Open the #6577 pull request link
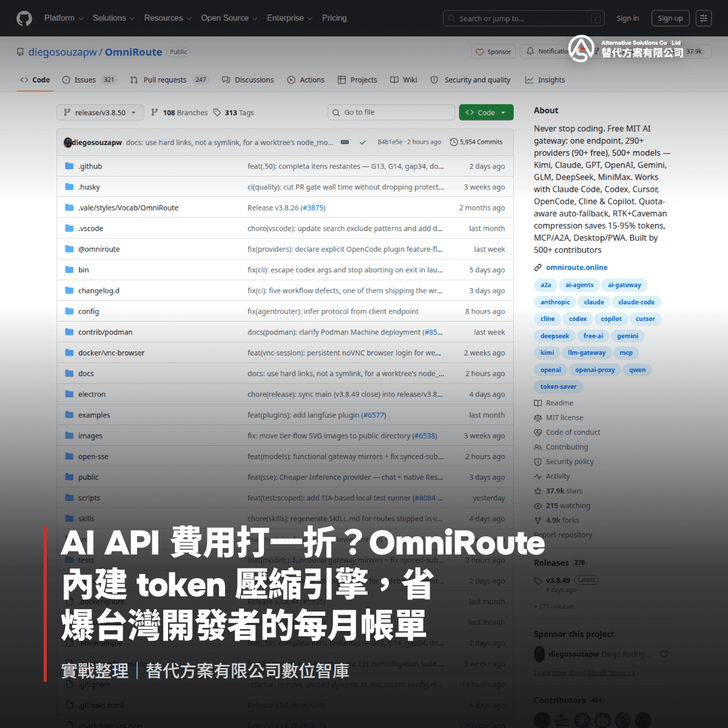This screenshot has width=728, height=728. point(372,415)
